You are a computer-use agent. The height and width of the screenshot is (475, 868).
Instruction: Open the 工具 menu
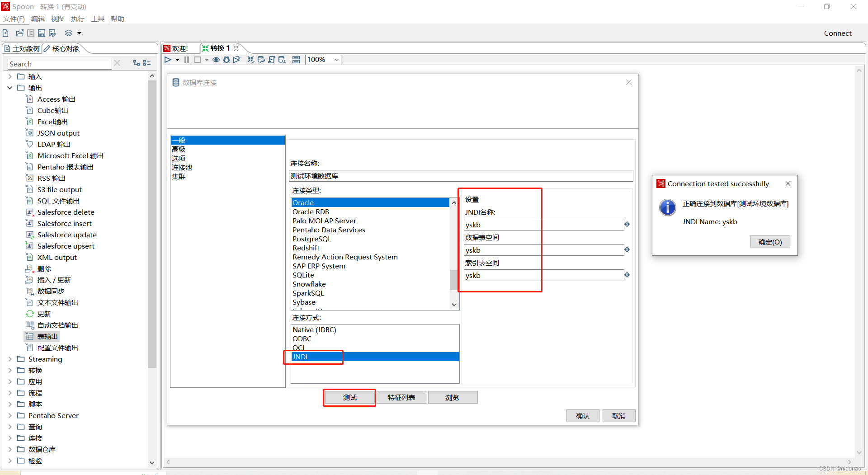pyautogui.click(x=98, y=19)
